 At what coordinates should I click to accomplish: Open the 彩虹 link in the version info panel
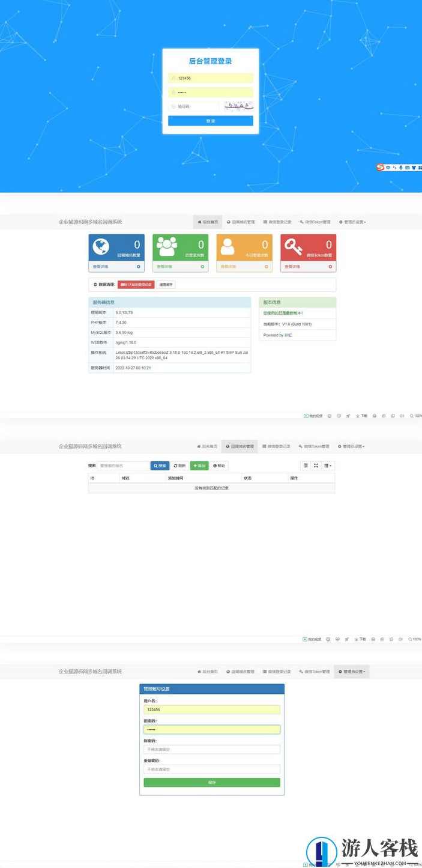288,335
